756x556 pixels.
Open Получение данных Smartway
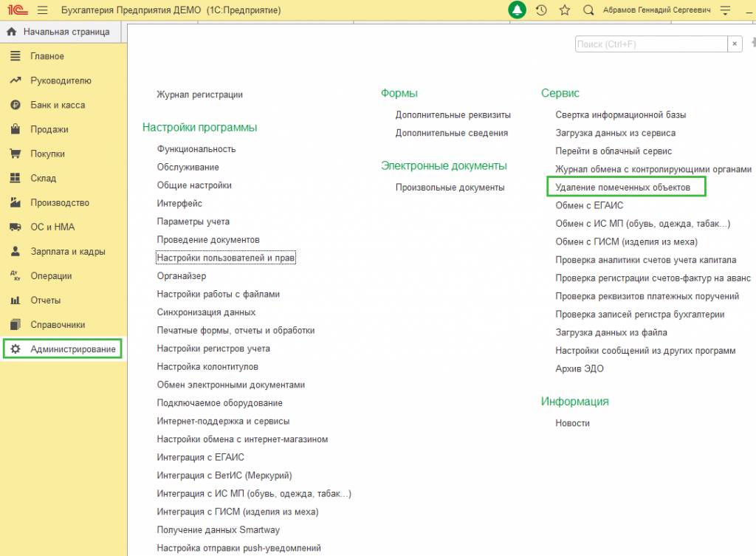click(218, 530)
